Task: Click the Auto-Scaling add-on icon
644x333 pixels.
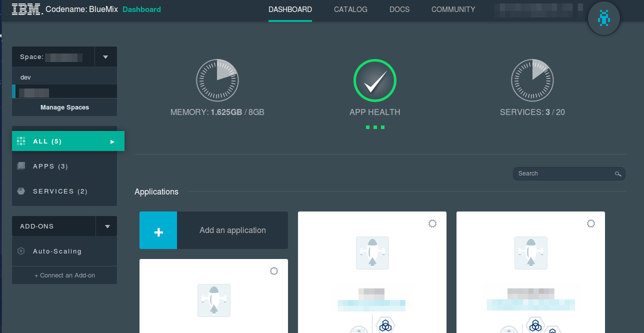Action: 21,251
